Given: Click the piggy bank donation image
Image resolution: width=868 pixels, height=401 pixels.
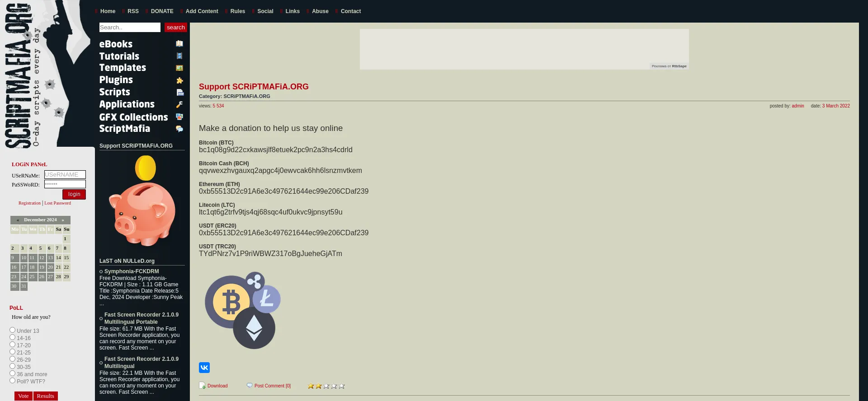Looking at the screenshot, I should tap(142, 201).
